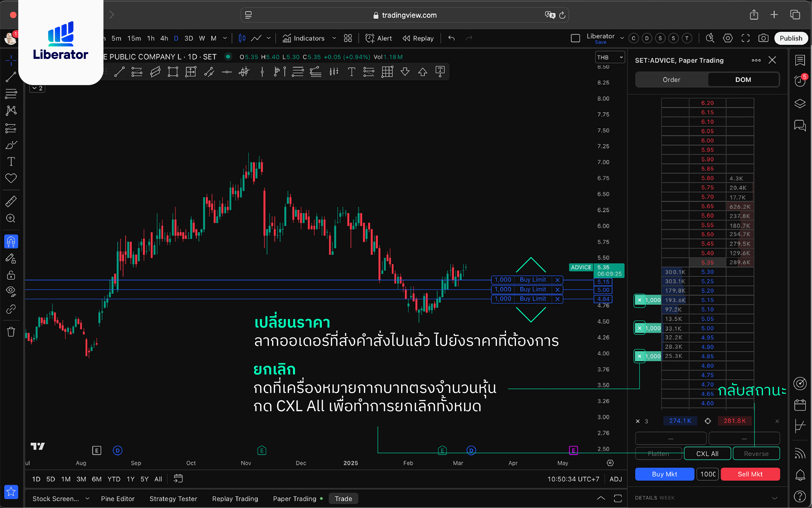
Task: Open the icons (heart) tool group
Action: 11,178
